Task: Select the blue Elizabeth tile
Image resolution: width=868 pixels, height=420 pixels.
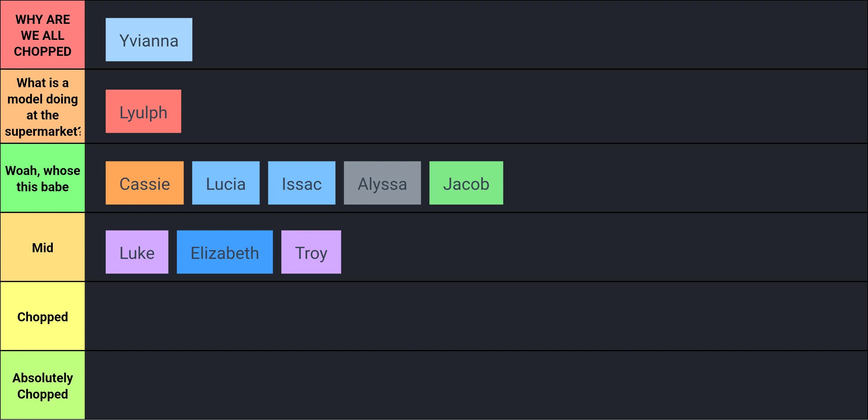Action: pos(225,252)
